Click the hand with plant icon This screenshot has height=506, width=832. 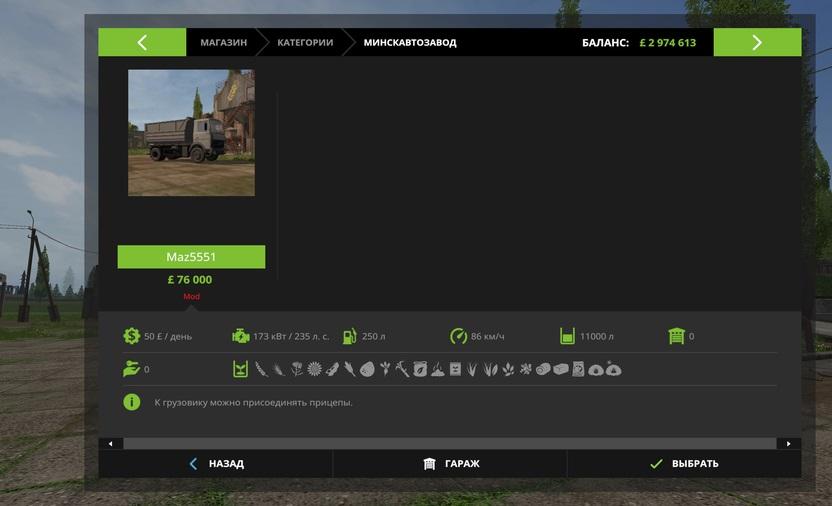[x=132, y=369]
